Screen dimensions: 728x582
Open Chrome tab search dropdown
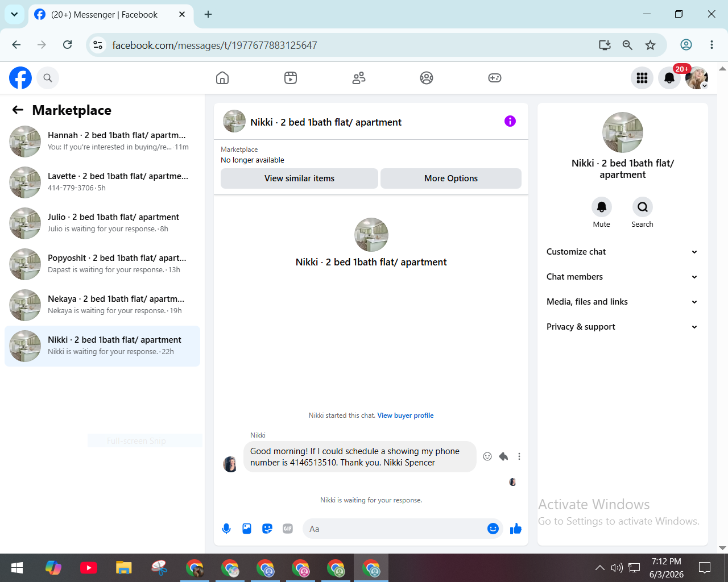[x=14, y=14]
